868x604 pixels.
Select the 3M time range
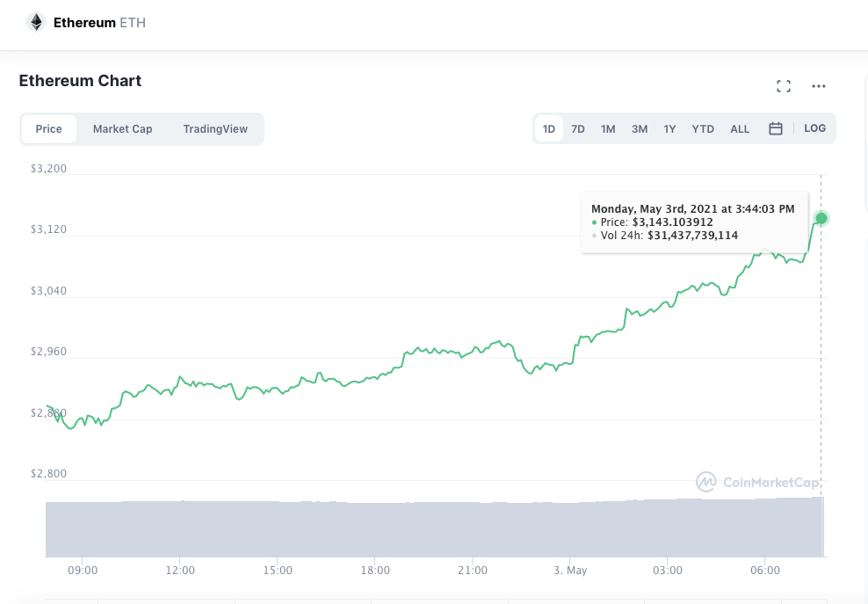click(640, 129)
